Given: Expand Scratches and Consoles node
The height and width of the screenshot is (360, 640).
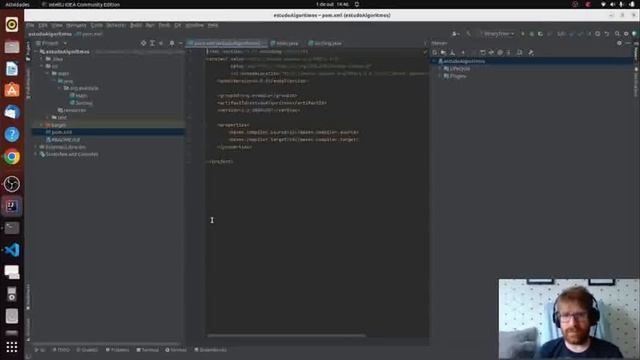Looking at the screenshot, I should [36, 154].
